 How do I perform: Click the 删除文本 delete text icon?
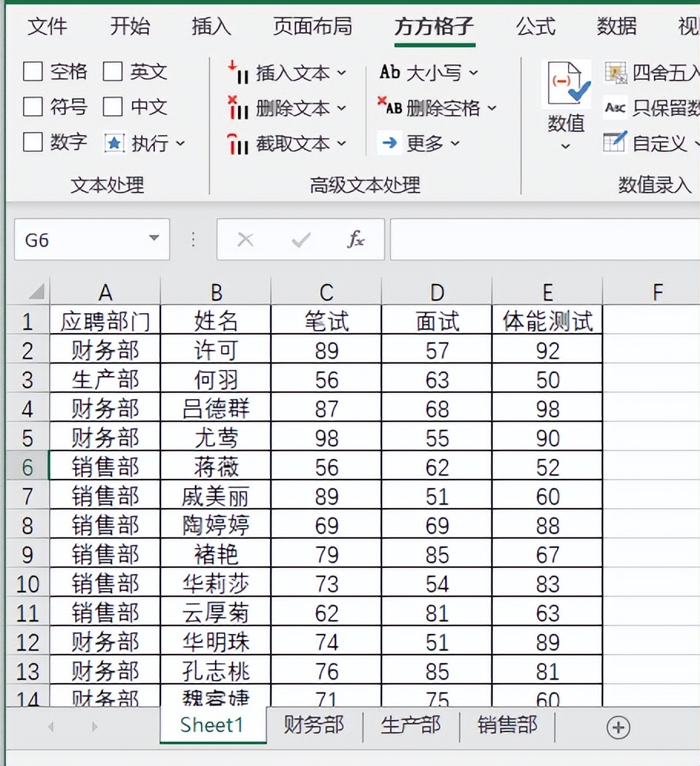click(239, 107)
